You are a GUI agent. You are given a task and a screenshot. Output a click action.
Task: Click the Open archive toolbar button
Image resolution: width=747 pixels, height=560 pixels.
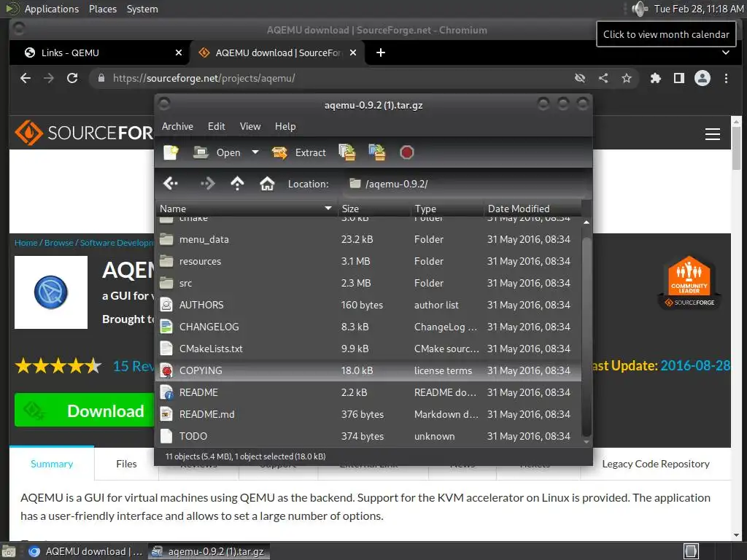pyautogui.click(x=217, y=152)
